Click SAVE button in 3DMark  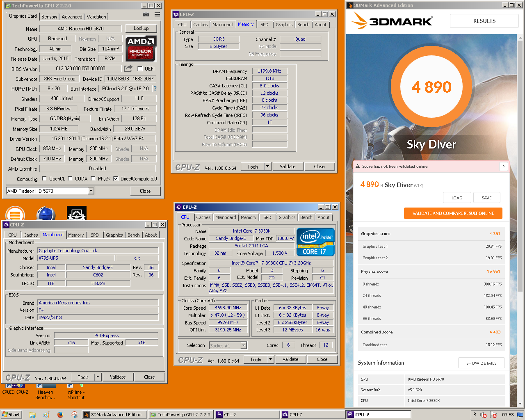coord(487,198)
